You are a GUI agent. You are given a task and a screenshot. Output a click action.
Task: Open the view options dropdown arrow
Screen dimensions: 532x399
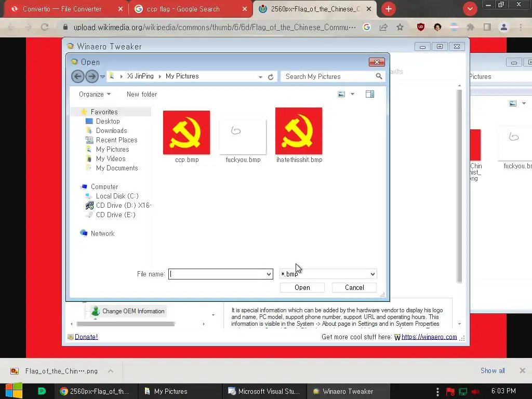point(353,94)
